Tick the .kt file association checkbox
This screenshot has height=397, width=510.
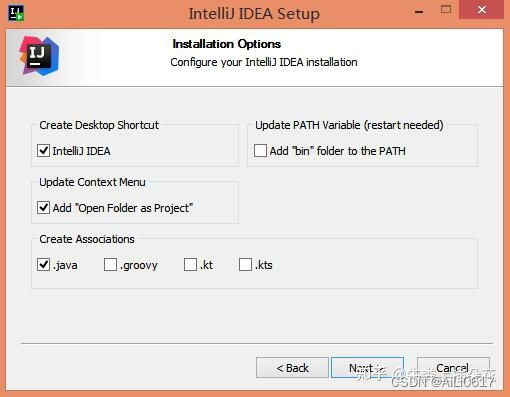(190, 265)
